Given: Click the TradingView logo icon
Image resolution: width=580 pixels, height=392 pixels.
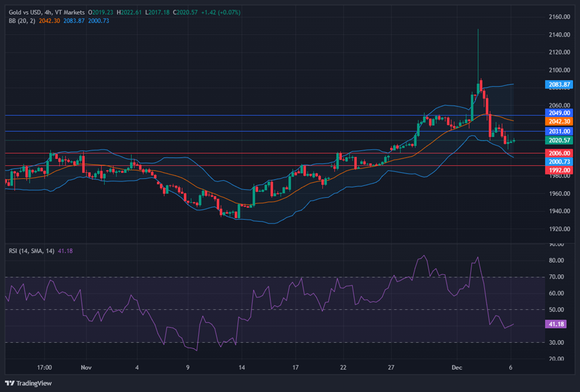Looking at the screenshot, I should coord(10,383).
